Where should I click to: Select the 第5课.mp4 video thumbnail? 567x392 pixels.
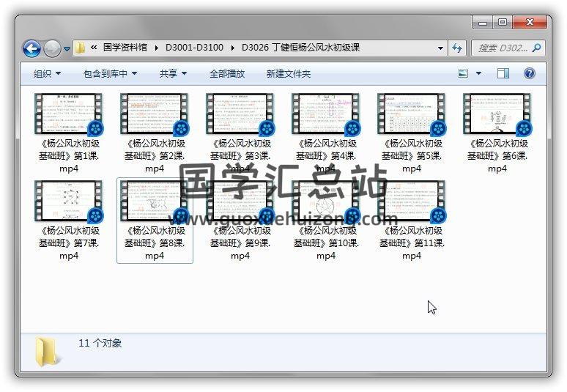tap(412, 114)
